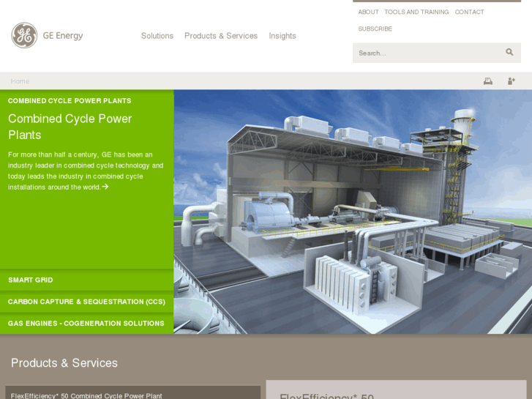
Task: Click the search magnifier icon
Action: (x=509, y=52)
